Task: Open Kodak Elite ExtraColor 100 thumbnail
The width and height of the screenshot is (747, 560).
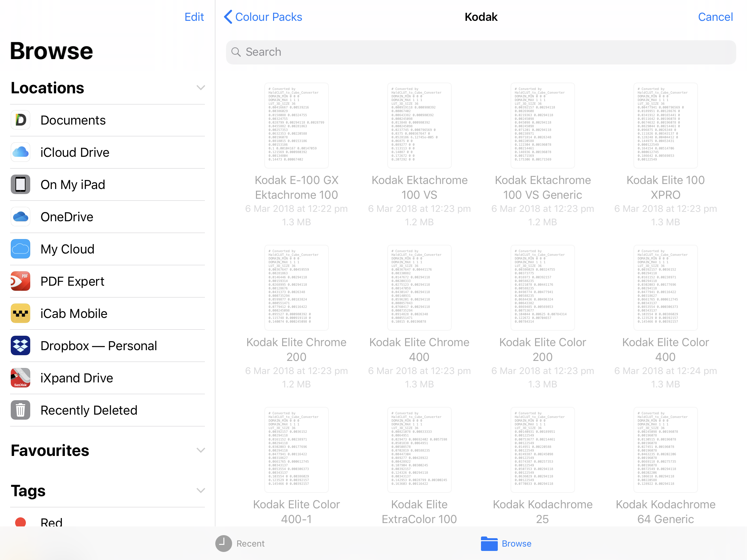Action: (420, 450)
